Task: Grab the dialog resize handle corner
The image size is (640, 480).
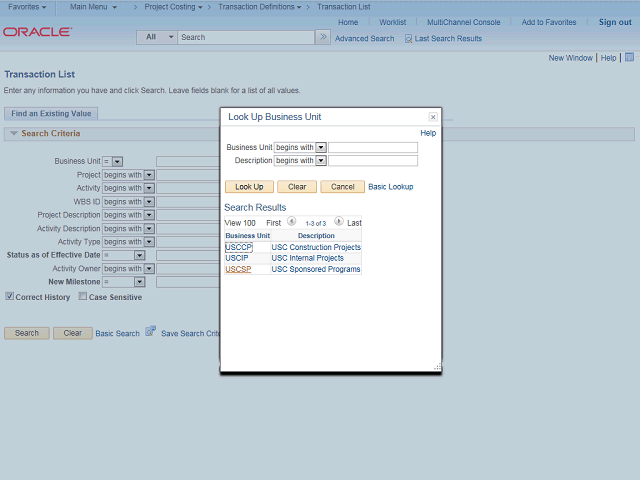Action: [438, 367]
